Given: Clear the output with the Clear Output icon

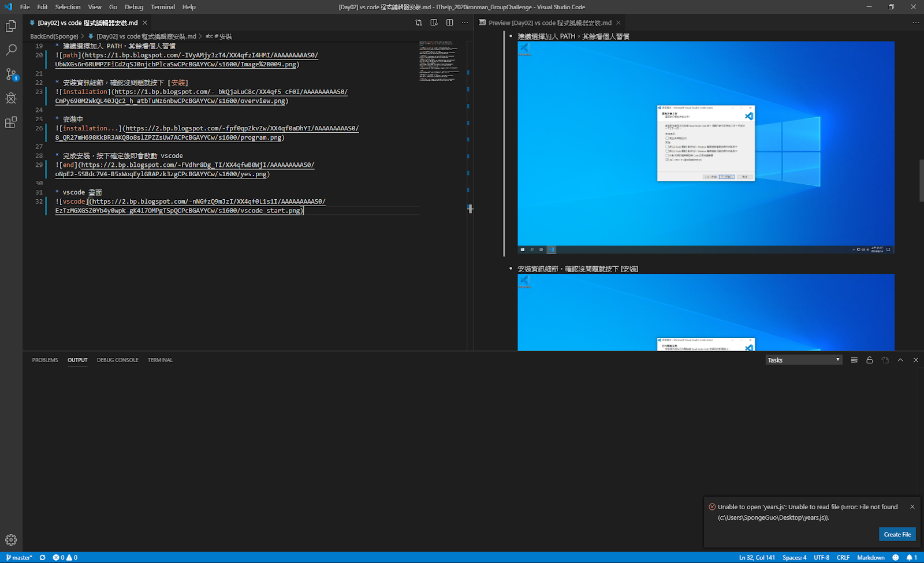Looking at the screenshot, I should pyautogui.click(x=854, y=360).
